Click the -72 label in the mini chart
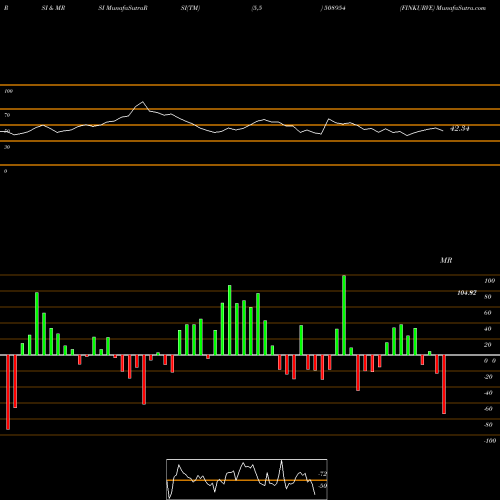The height and width of the screenshot is (500, 500). click(323, 474)
